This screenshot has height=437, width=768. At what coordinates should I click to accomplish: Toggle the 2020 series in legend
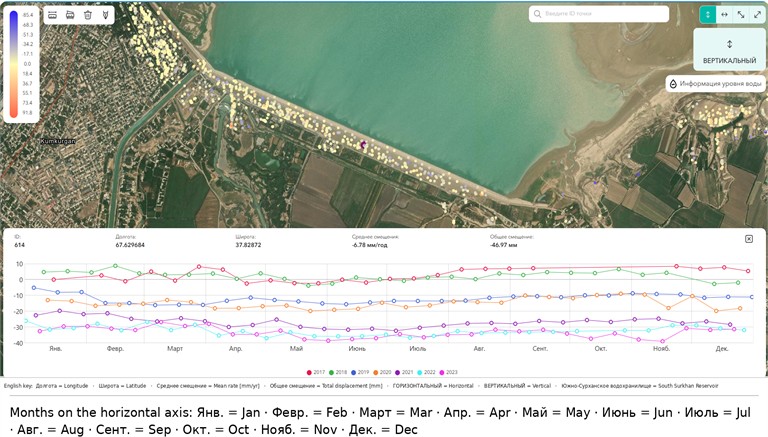pos(382,372)
